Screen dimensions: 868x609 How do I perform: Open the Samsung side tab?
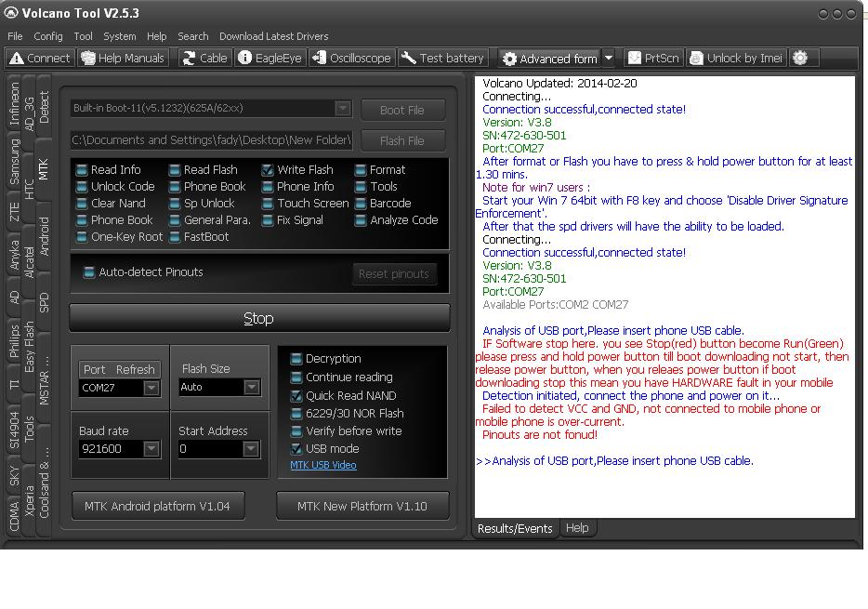tap(14, 162)
